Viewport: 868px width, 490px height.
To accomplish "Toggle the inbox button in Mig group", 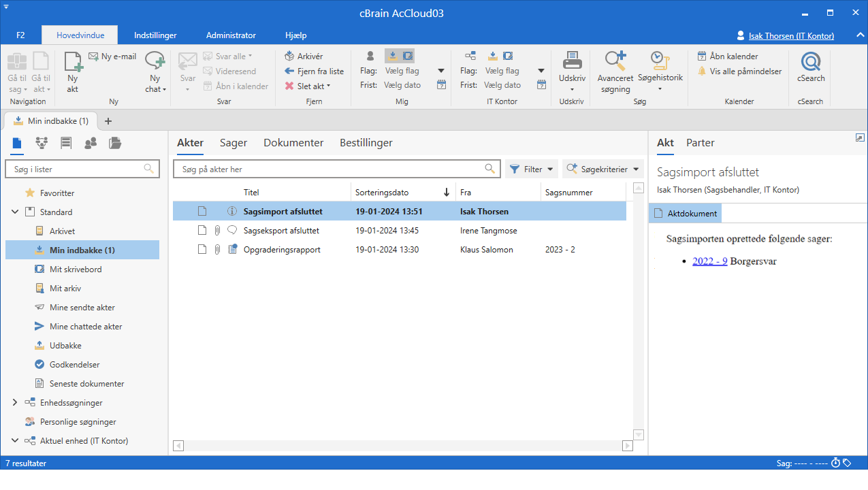I will (x=393, y=56).
